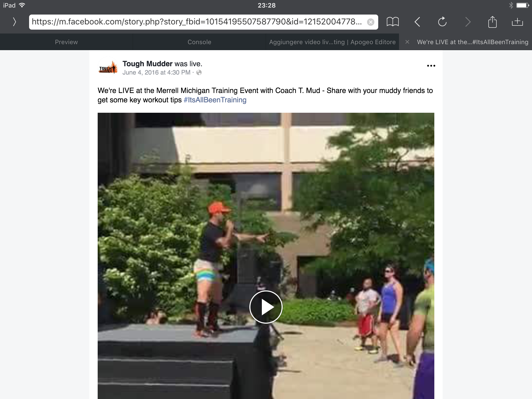The width and height of the screenshot is (532, 399).
Task: Switch to the Preview tab
Action: pos(66,42)
